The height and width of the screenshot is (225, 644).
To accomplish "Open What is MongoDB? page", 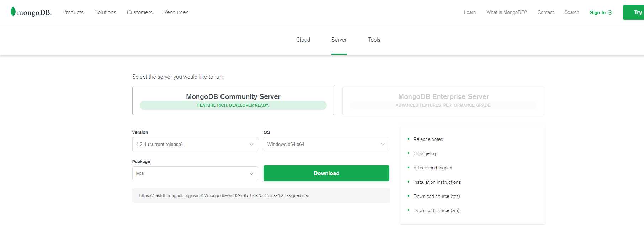I will pyautogui.click(x=507, y=12).
